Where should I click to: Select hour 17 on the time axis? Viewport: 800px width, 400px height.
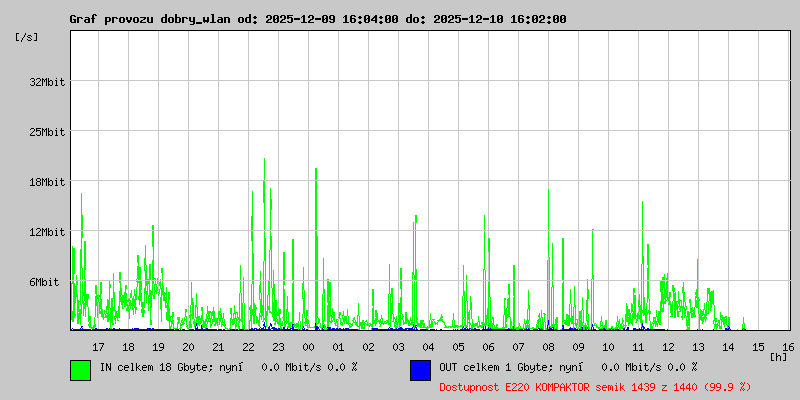coord(98,347)
